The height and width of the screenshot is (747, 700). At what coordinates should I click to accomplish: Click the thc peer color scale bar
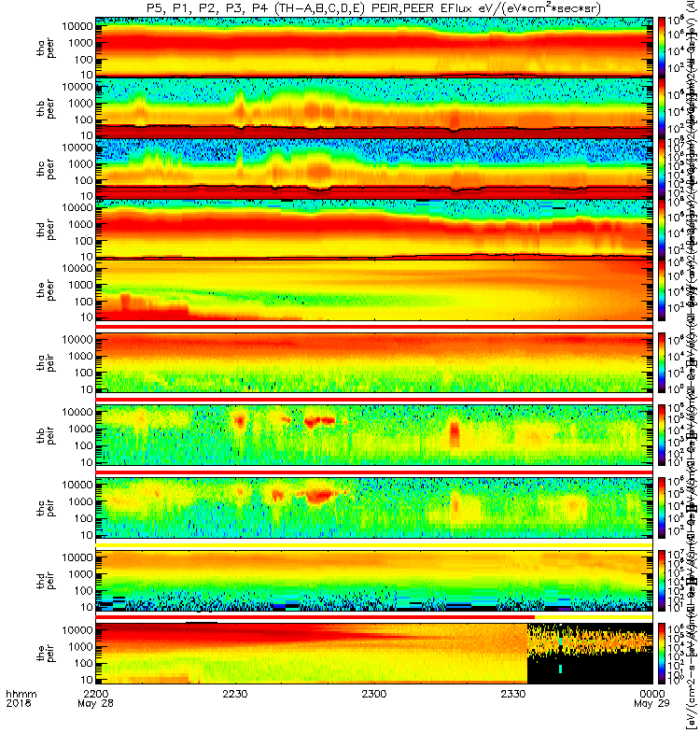662,168
